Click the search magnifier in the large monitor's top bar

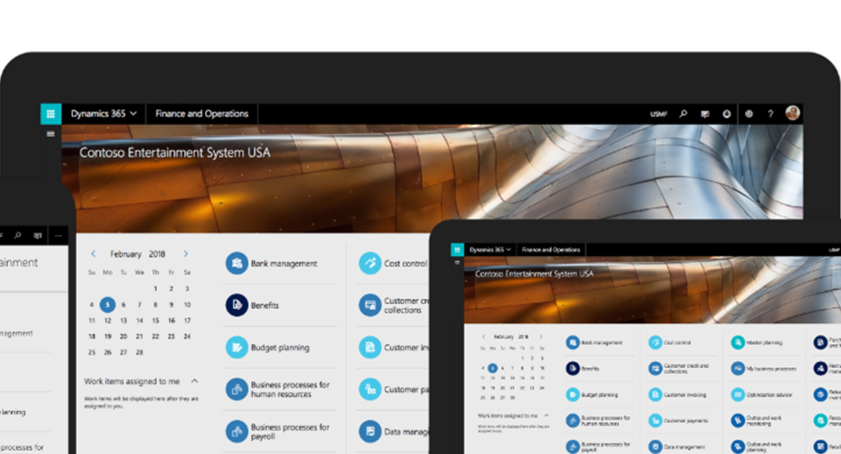683,114
